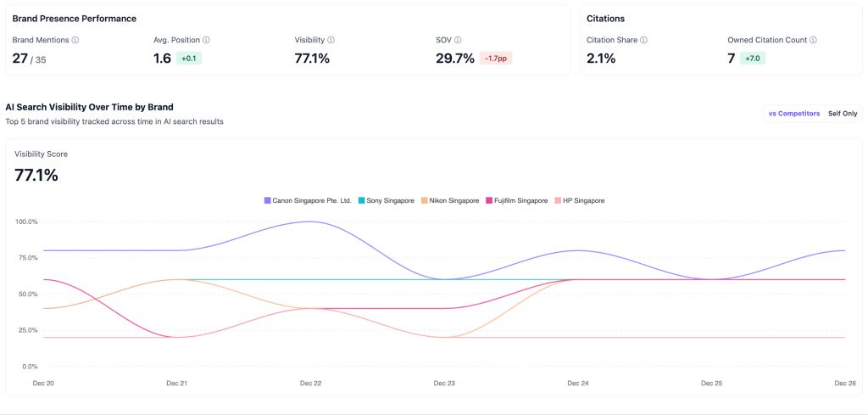Click the 1.6 Avg. Position value

tap(162, 59)
